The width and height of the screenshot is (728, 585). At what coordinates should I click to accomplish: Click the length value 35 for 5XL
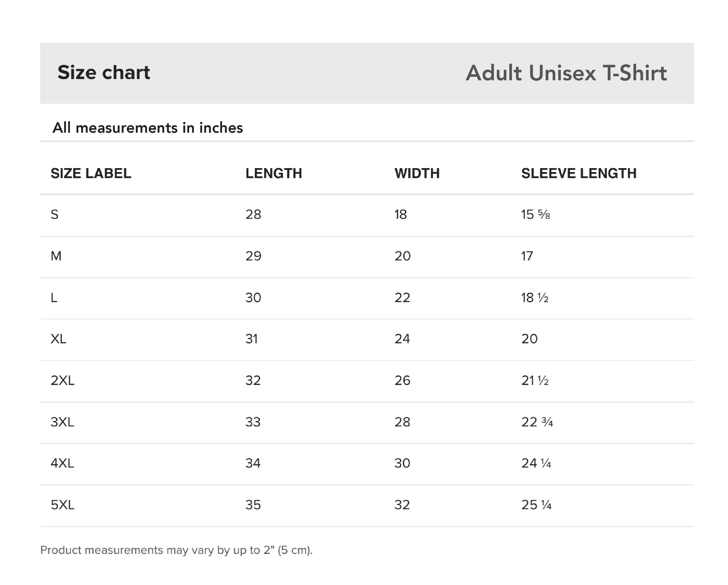[253, 505]
